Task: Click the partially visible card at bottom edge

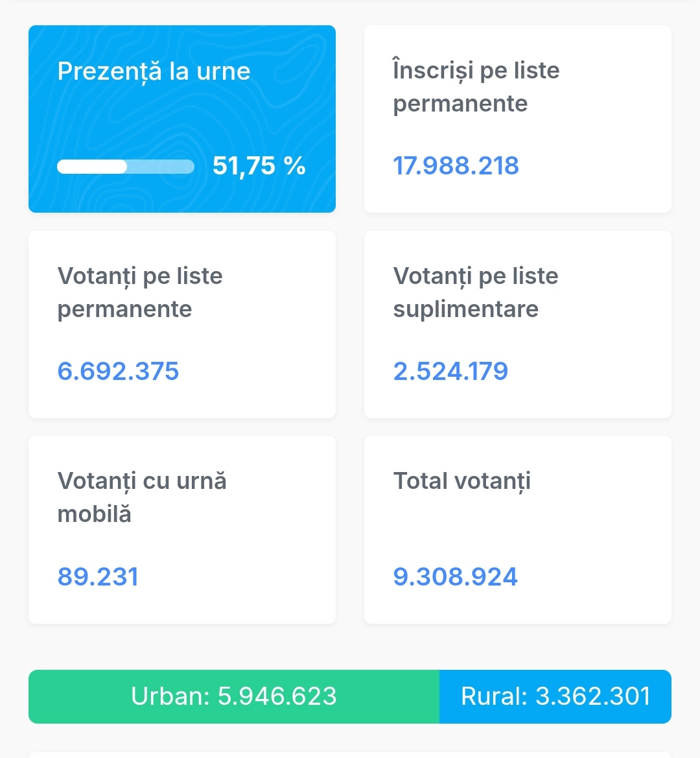Action: click(350, 754)
